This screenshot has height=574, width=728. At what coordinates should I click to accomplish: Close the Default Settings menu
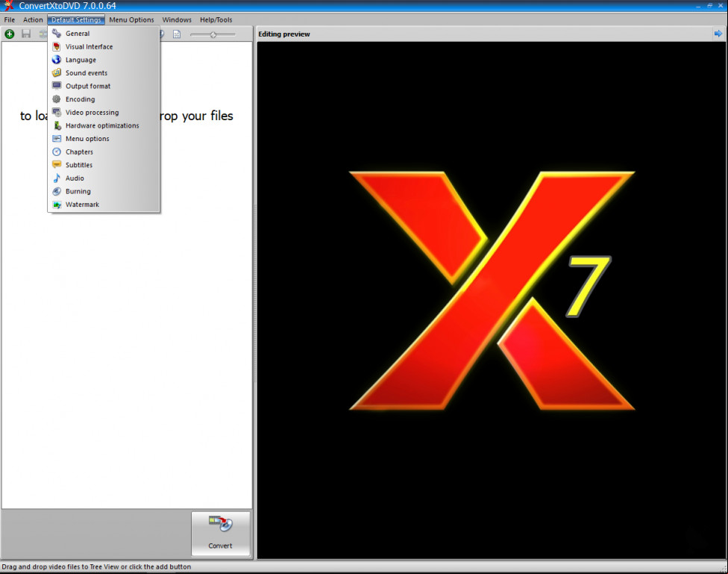(76, 20)
